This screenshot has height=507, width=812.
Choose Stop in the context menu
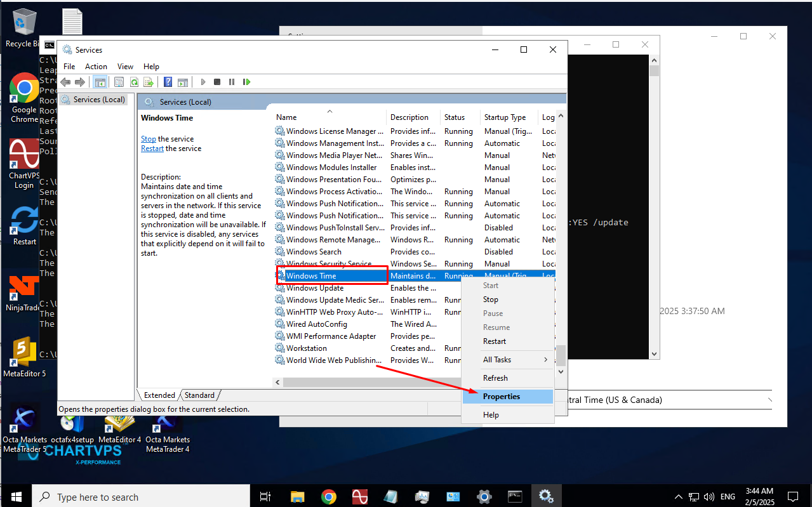coord(508,300)
